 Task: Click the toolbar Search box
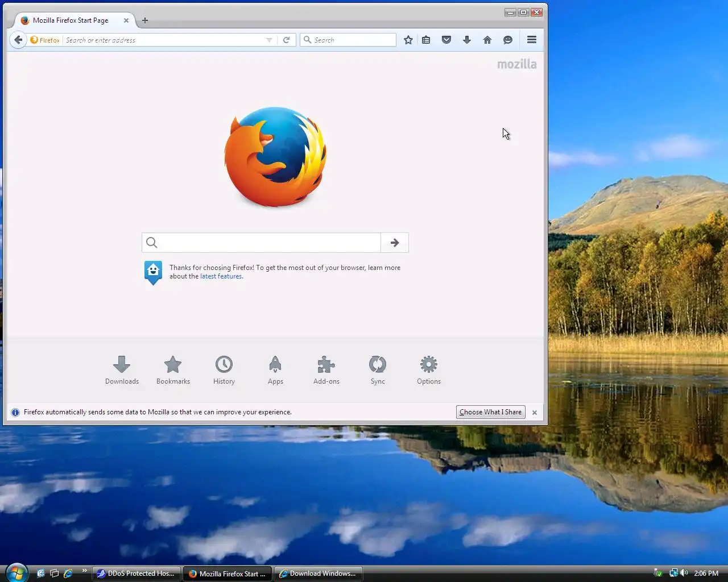pyautogui.click(x=348, y=40)
